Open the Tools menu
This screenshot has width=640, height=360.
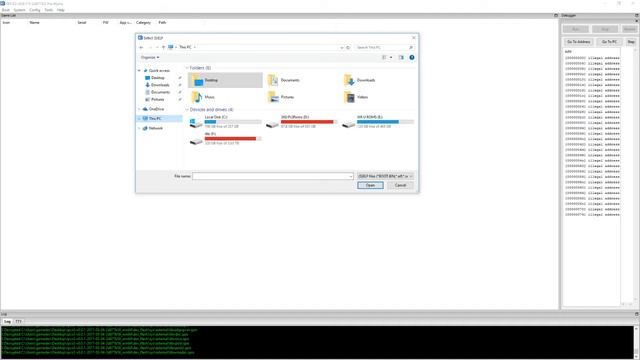click(49, 10)
